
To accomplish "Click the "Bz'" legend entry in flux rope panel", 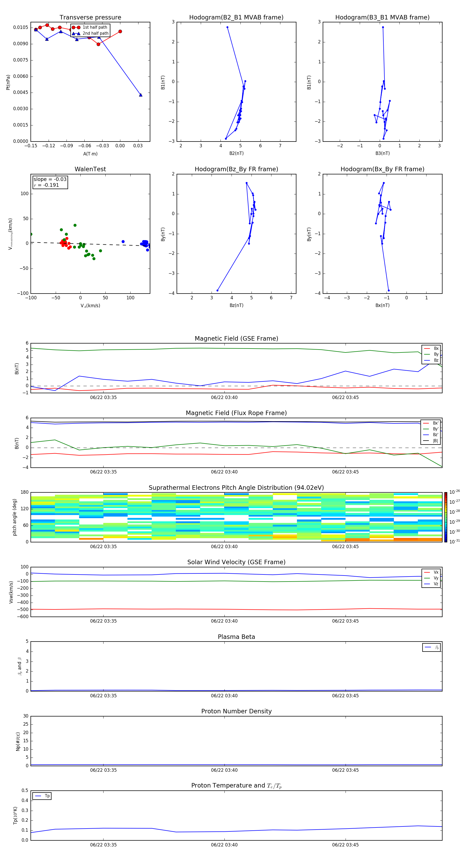I will [431, 435].
